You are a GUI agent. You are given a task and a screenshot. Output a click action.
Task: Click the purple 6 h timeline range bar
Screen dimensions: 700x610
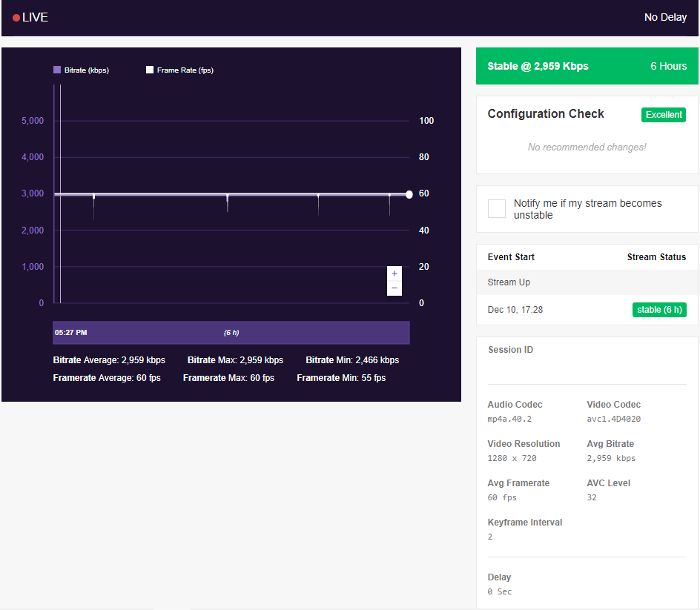click(231, 333)
